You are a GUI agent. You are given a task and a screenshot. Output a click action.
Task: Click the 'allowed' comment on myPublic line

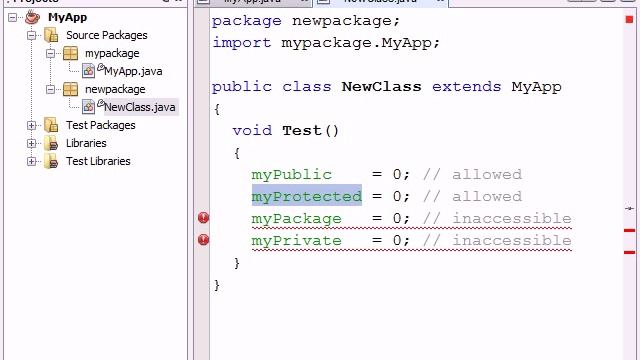(x=487, y=175)
